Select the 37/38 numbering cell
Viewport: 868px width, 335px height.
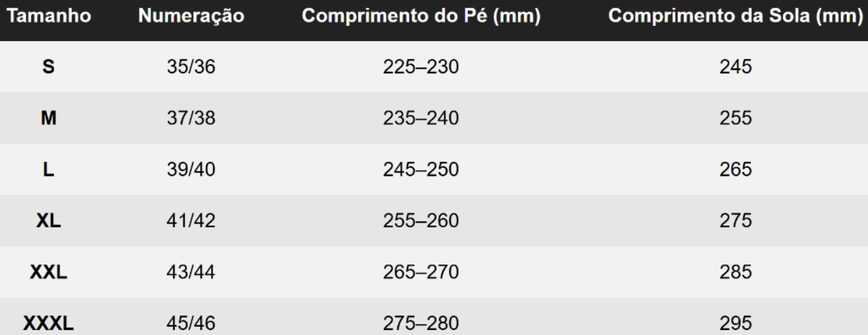(x=191, y=119)
